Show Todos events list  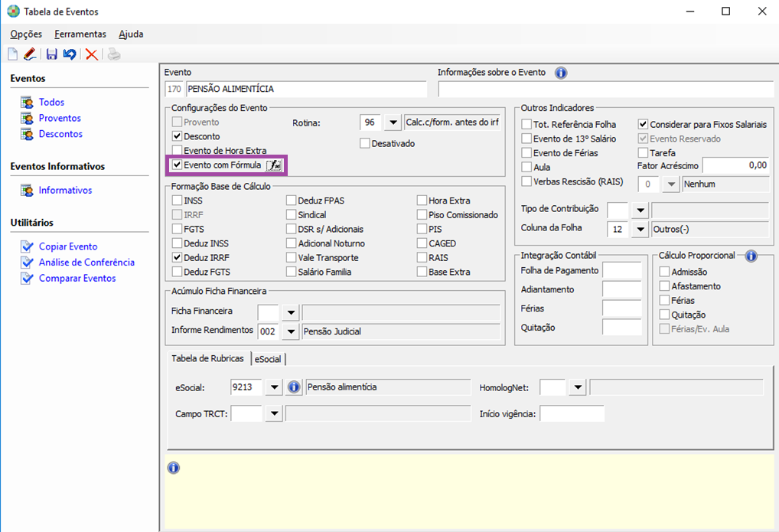click(x=52, y=102)
